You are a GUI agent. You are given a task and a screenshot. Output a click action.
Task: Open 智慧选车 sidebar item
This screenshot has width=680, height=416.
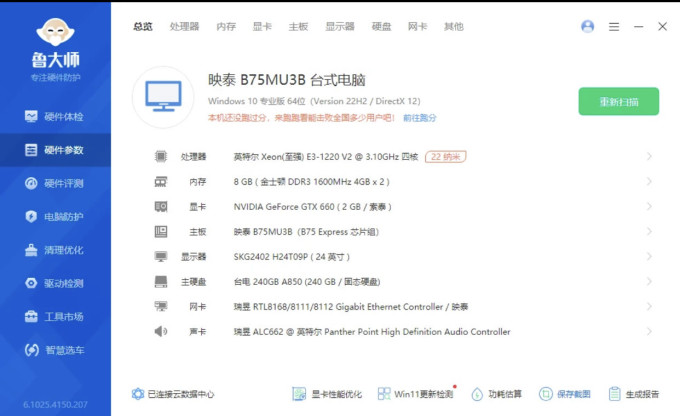pos(55,350)
